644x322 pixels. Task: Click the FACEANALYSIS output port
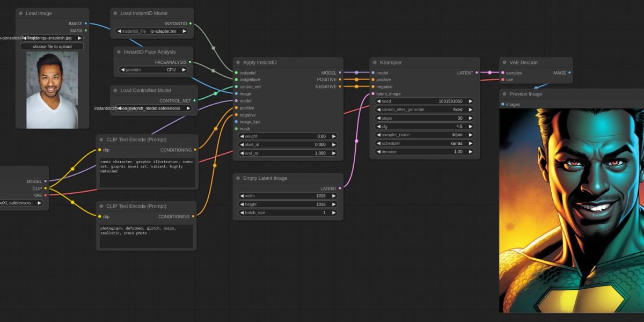190,62
